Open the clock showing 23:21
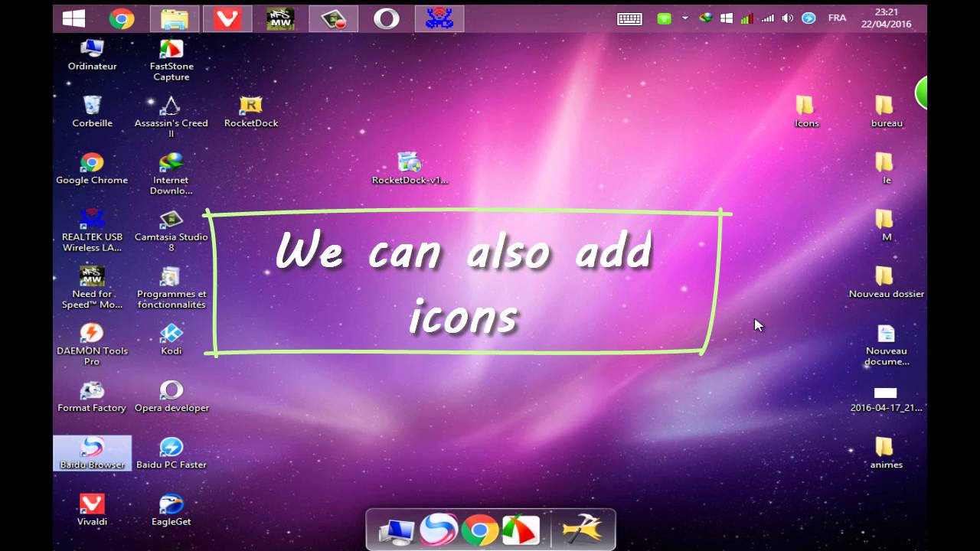Image resolution: width=980 pixels, height=551 pixels. pyautogui.click(x=886, y=18)
